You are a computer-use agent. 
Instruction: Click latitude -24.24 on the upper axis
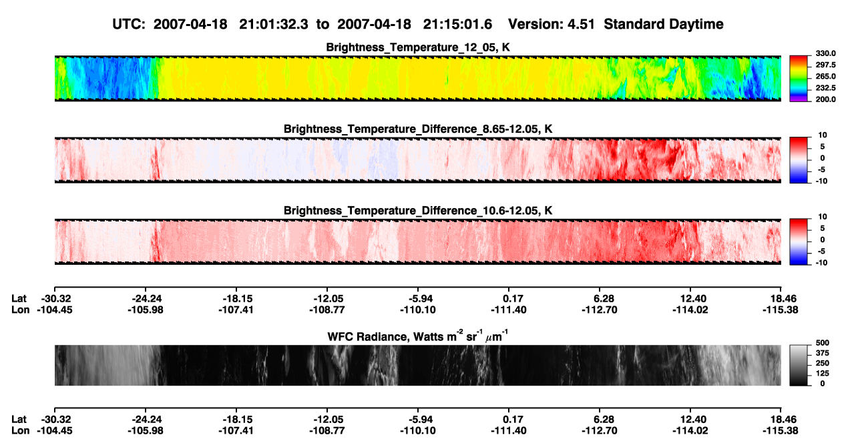[x=145, y=298]
